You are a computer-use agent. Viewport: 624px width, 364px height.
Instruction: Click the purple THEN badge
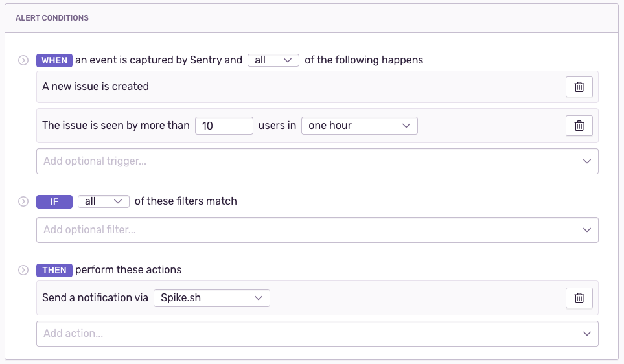pyautogui.click(x=54, y=270)
